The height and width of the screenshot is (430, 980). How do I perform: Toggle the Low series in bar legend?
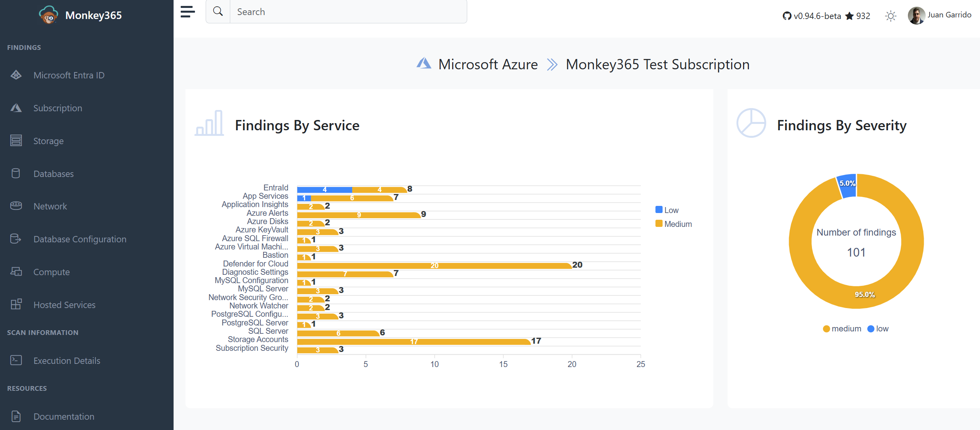point(667,210)
